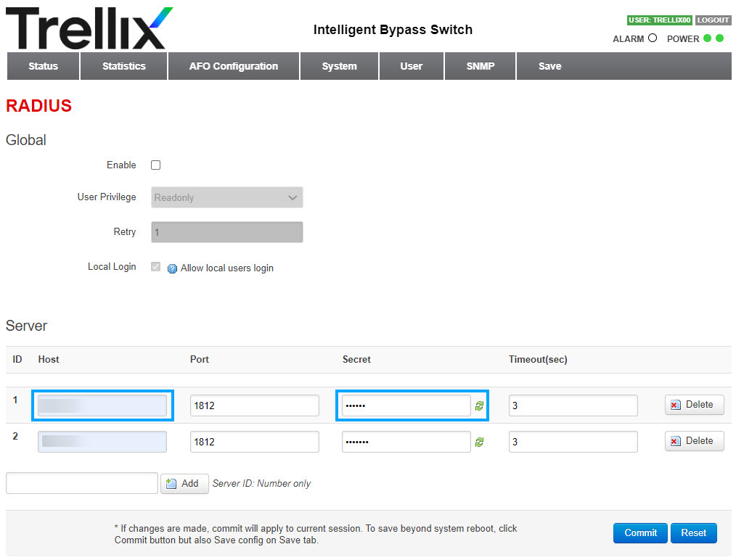Click the Port field for server 1

pyautogui.click(x=255, y=405)
